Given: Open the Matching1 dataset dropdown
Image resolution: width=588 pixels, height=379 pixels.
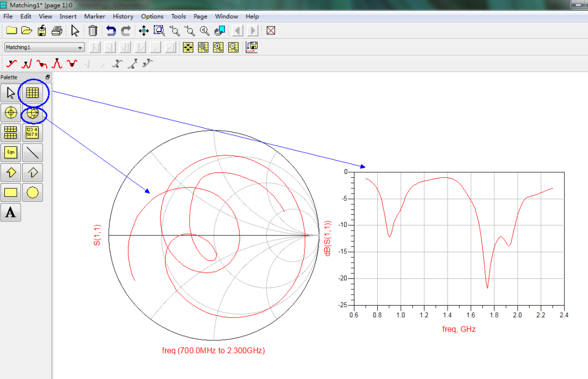Looking at the screenshot, I should tap(44, 47).
